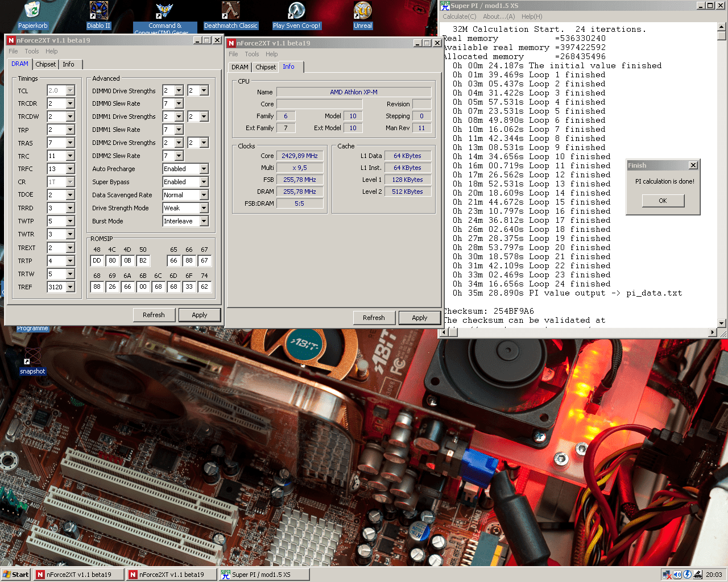Click the volume icon in system tray

point(677,575)
